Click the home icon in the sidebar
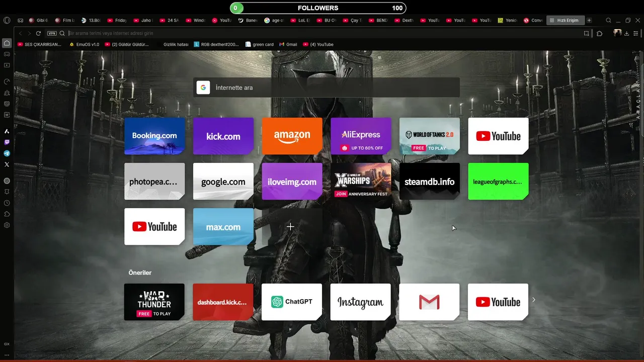This screenshot has width=644, height=362. 7,43
